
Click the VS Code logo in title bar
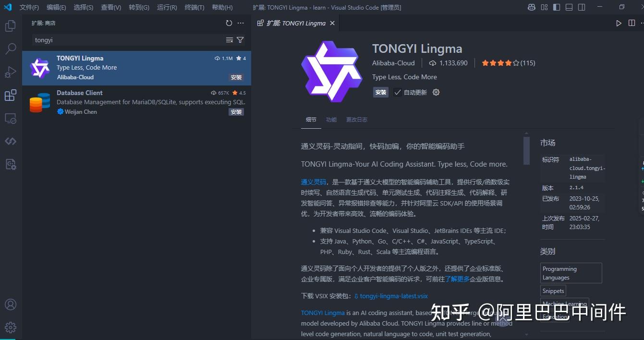click(x=8, y=7)
